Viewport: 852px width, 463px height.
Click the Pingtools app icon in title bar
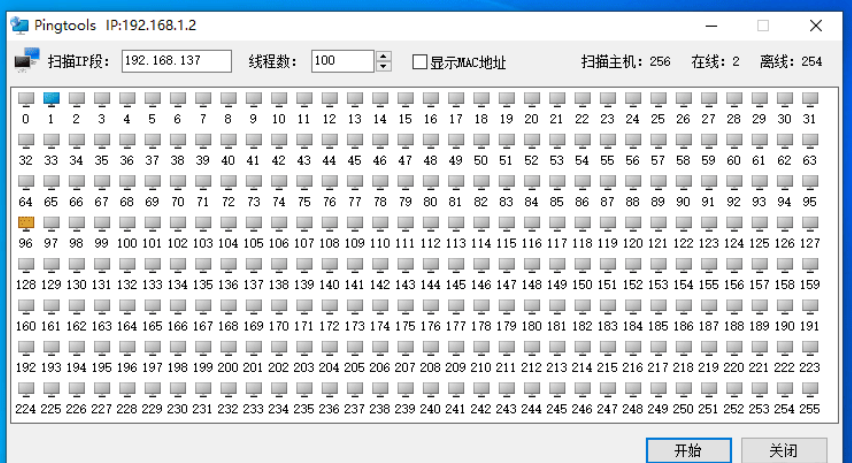pyautogui.click(x=20, y=26)
